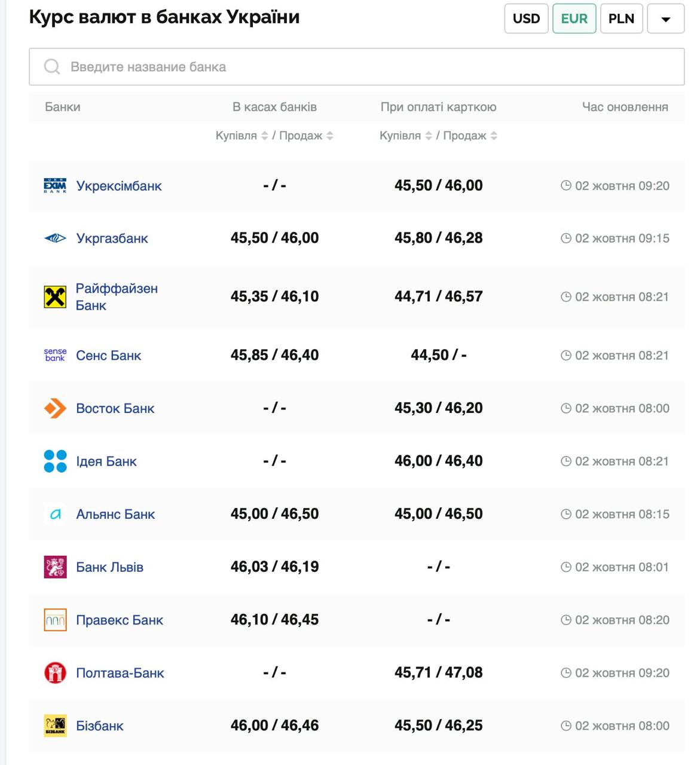Open the more currencies dropdown arrow

[x=665, y=19]
